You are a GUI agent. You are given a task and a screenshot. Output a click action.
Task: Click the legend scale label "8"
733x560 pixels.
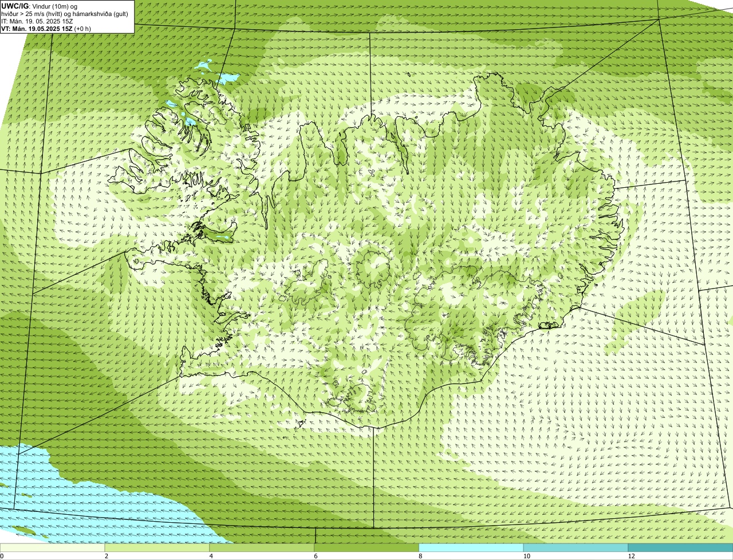[420, 556]
